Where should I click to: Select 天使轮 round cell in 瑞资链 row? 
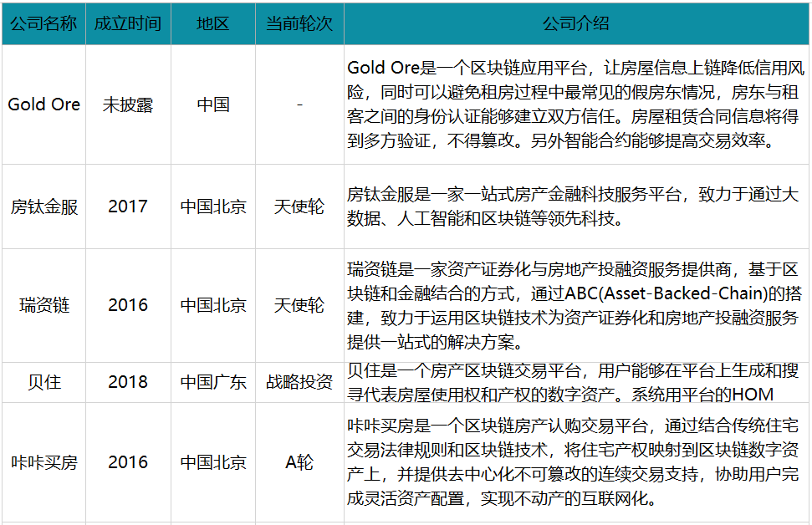[299, 305]
